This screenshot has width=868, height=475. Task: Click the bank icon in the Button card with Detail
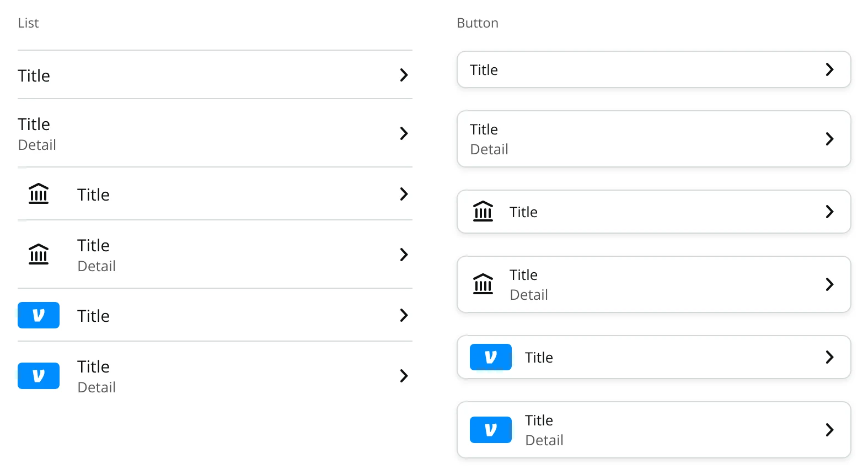483,284
